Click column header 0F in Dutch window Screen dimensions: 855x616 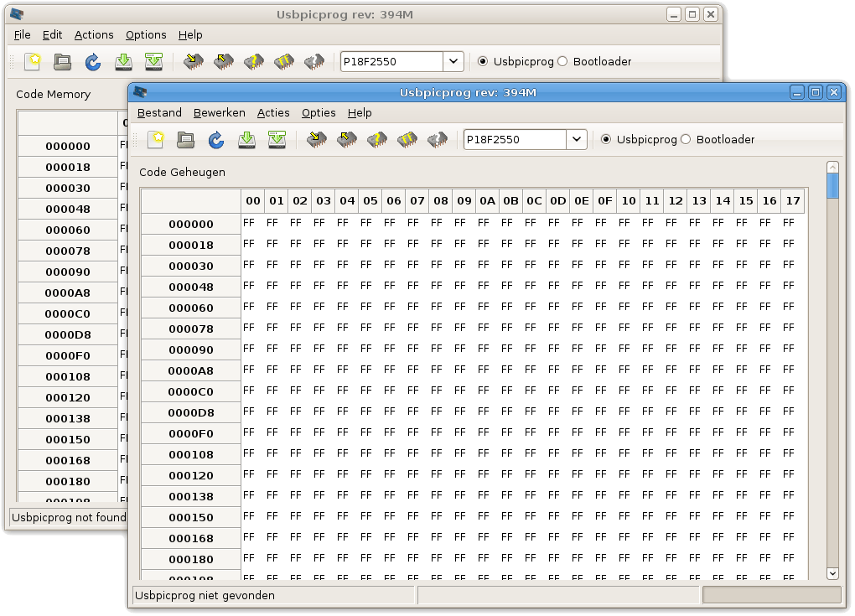click(604, 201)
